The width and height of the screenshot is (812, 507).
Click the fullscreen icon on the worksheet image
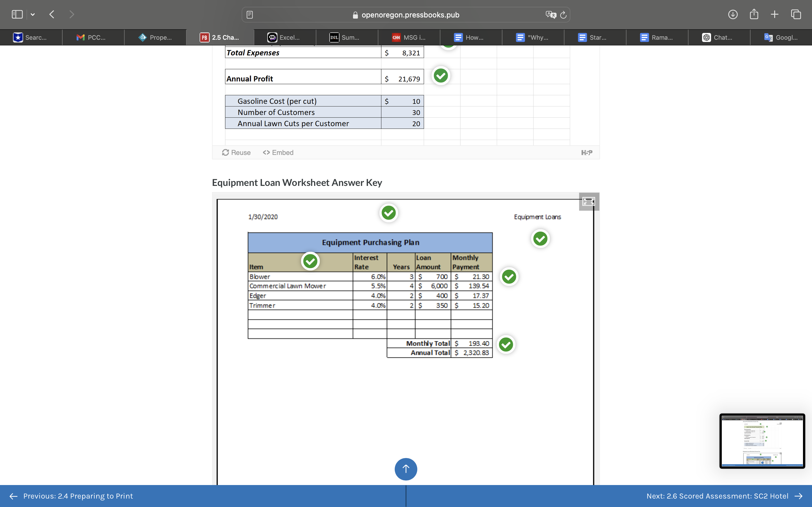tap(588, 201)
